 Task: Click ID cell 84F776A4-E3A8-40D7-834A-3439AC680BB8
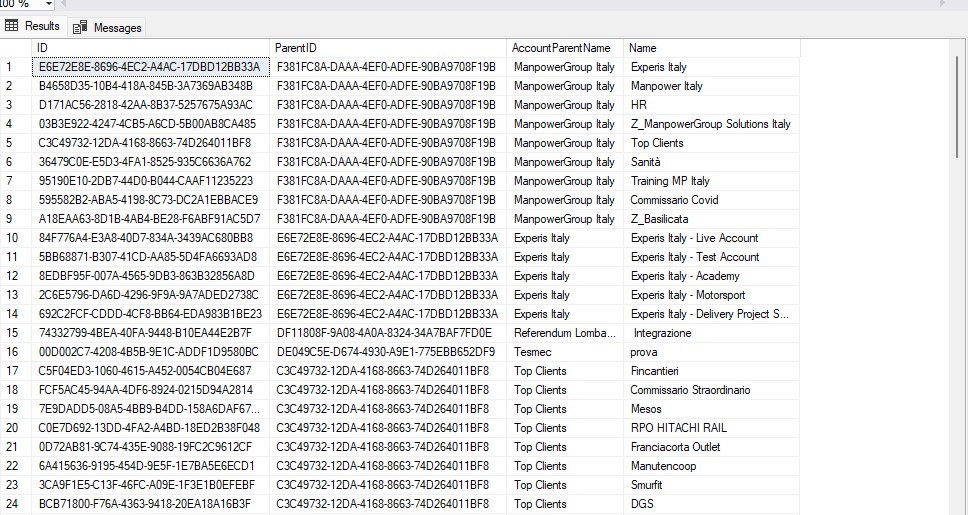point(151,238)
